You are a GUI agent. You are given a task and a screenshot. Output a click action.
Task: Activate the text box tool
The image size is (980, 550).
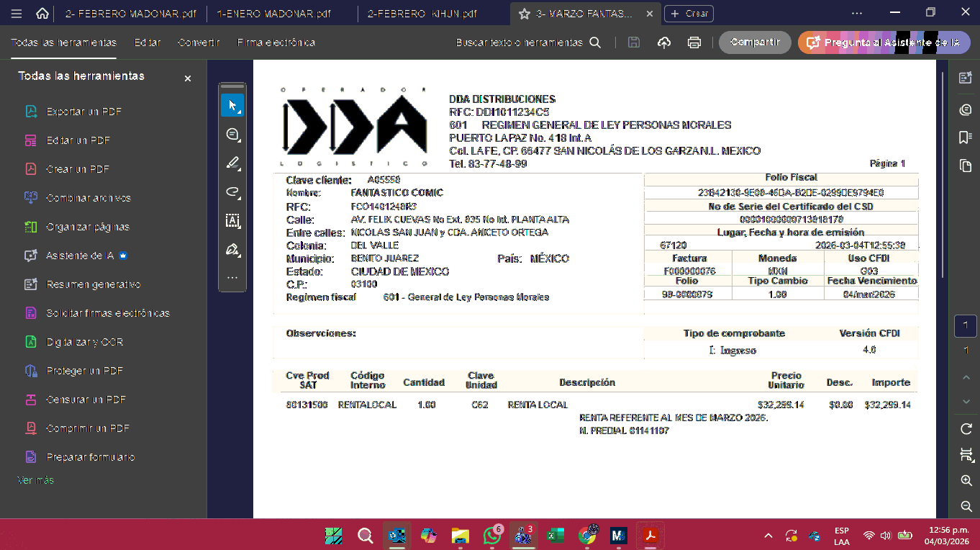click(232, 220)
